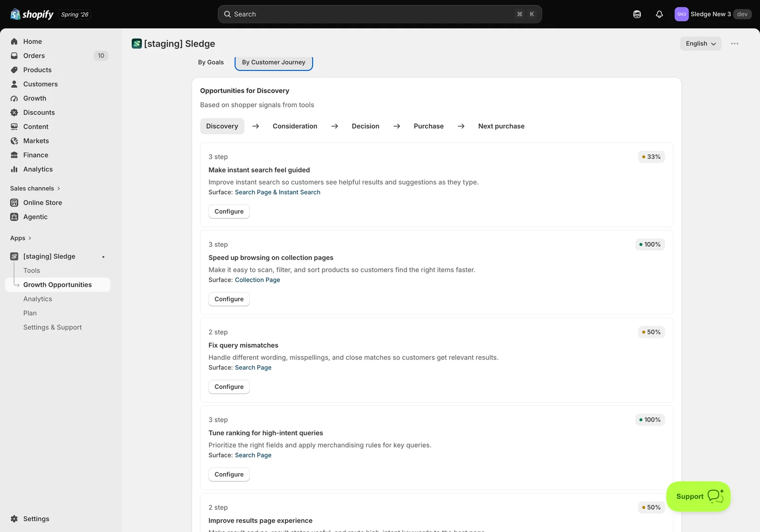This screenshot has width=760, height=532.
Task: Configure 'Make instant search feel guided'
Action: point(229,211)
